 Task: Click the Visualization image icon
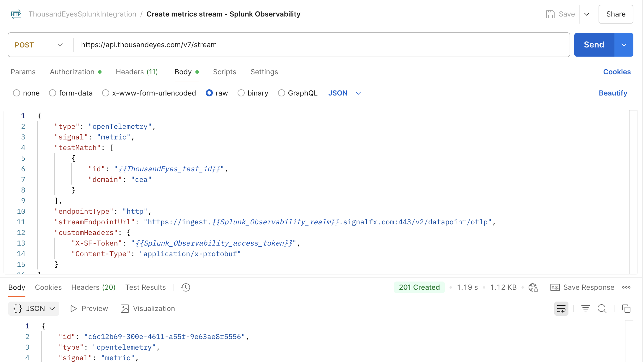point(125,309)
